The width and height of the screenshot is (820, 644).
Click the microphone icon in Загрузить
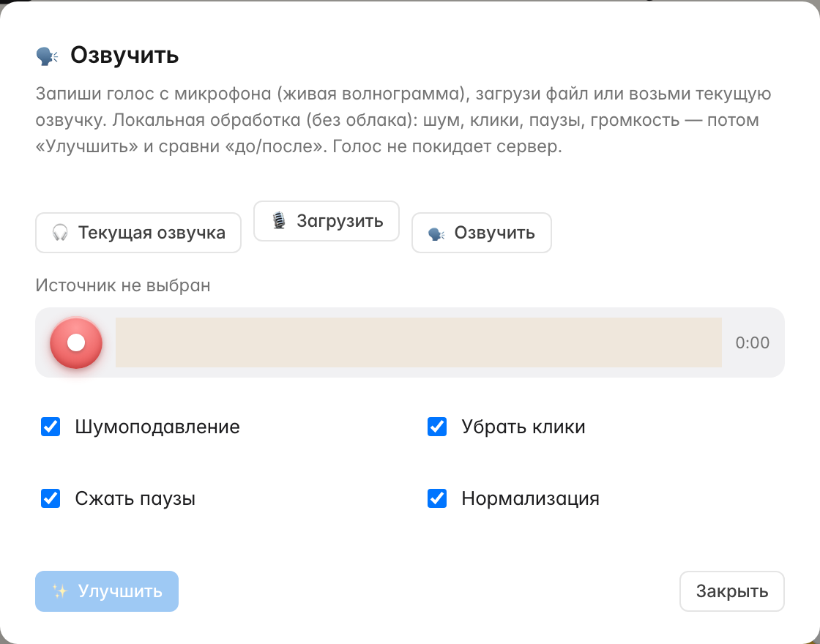point(279,220)
